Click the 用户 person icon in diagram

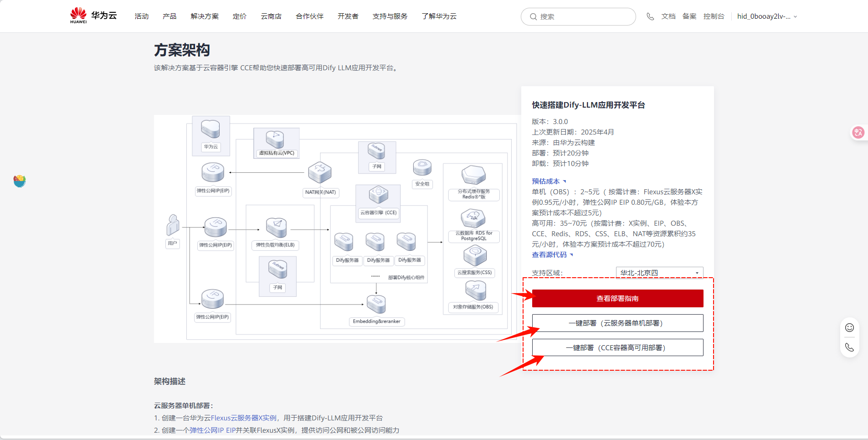(173, 225)
